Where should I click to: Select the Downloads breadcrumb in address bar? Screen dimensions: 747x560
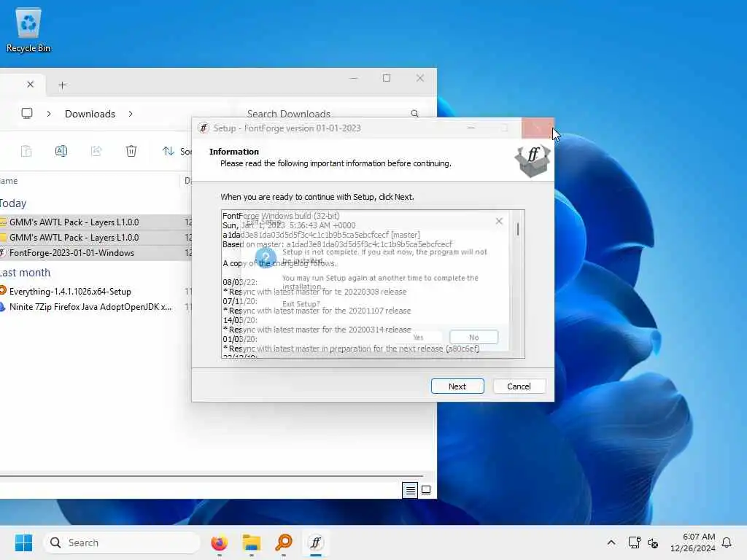click(x=90, y=114)
